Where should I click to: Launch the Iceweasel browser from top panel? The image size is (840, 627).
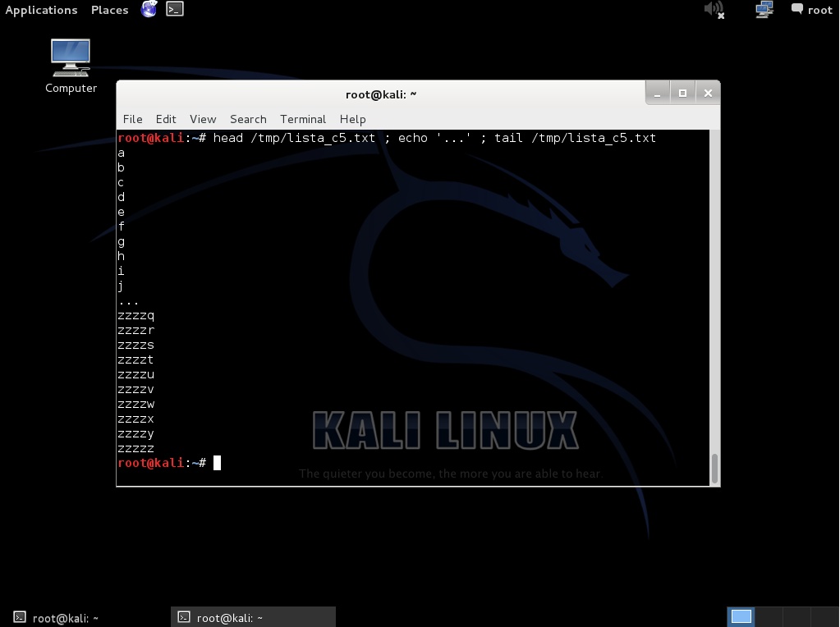coord(149,10)
